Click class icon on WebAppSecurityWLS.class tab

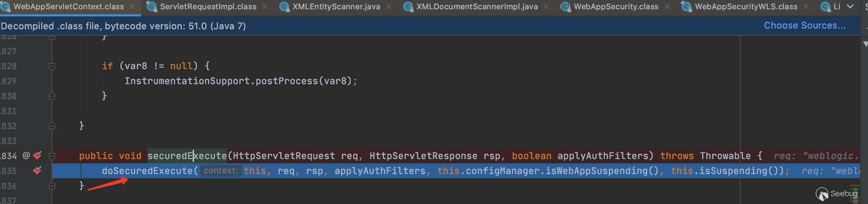tap(686, 7)
